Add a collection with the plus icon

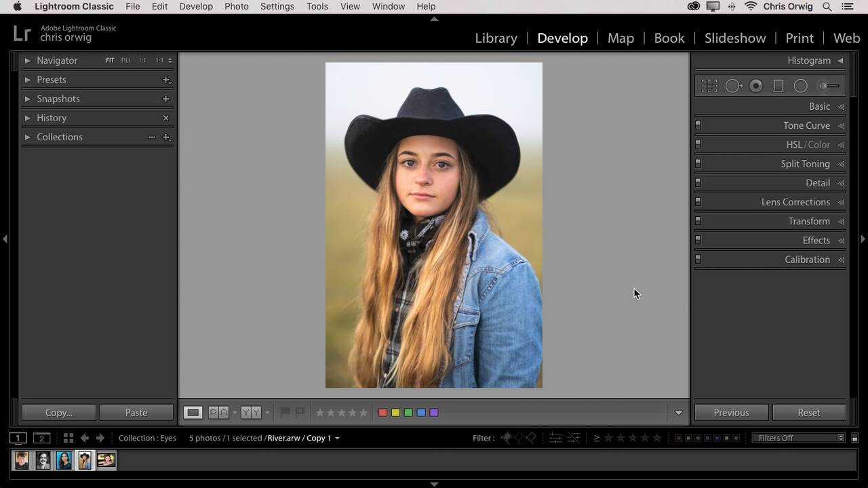[166, 138]
